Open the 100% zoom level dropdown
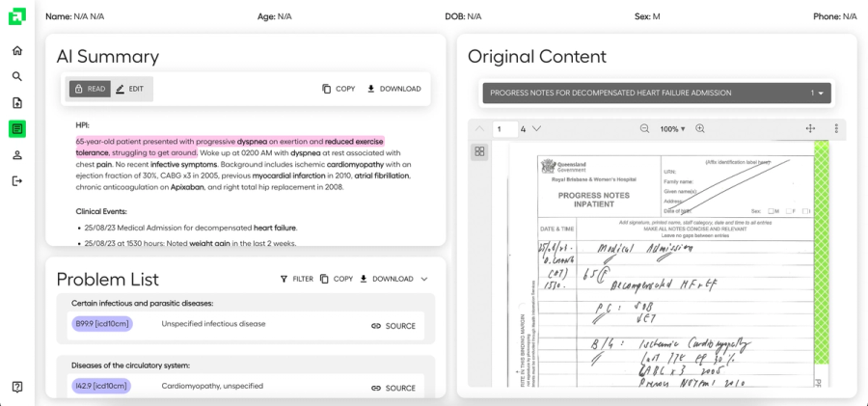The height and width of the screenshot is (406, 868). point(672,129)
